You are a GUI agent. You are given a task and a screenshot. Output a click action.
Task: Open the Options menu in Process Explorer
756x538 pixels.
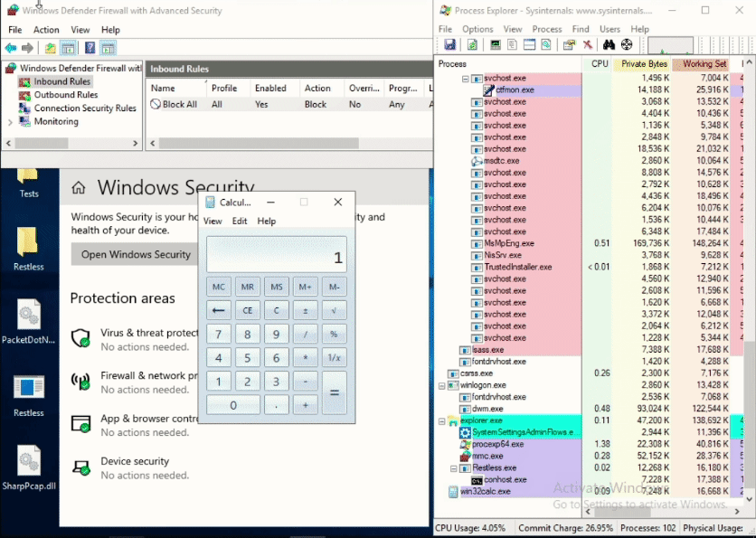tap(477, 30)
